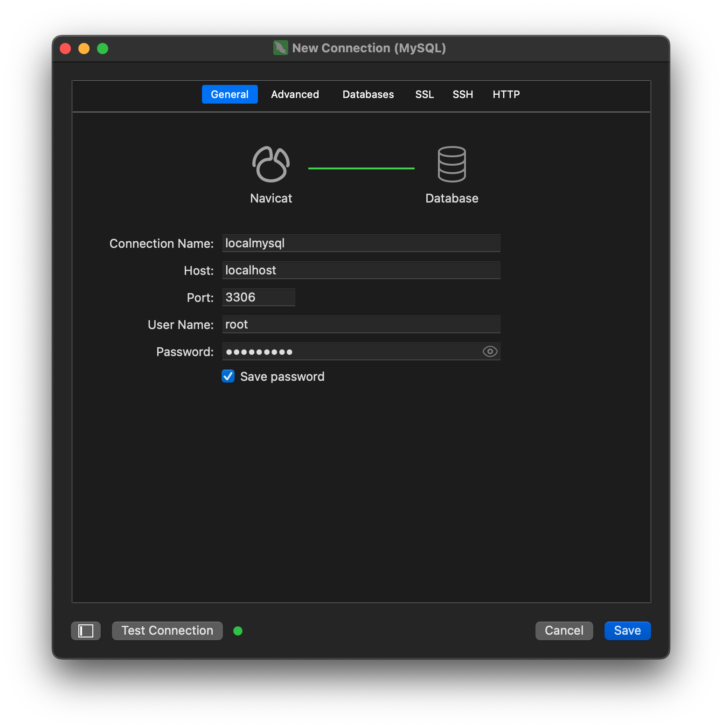Viewport: 722px width, 728px height.
Task: Cancel the connection setup
Action: [564, 630]
